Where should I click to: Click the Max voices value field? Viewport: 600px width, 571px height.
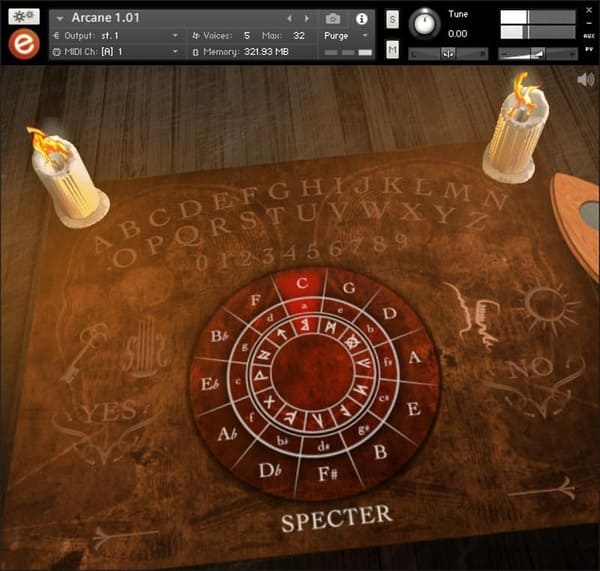click(x=299, y=35)
